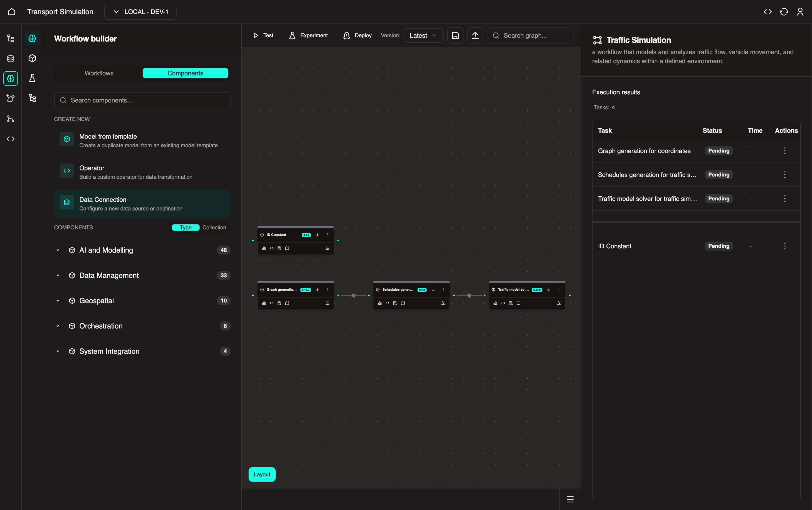Click the Status column header
The height and width of the screenshot is (510, 812).
click(x=712, y=130)
